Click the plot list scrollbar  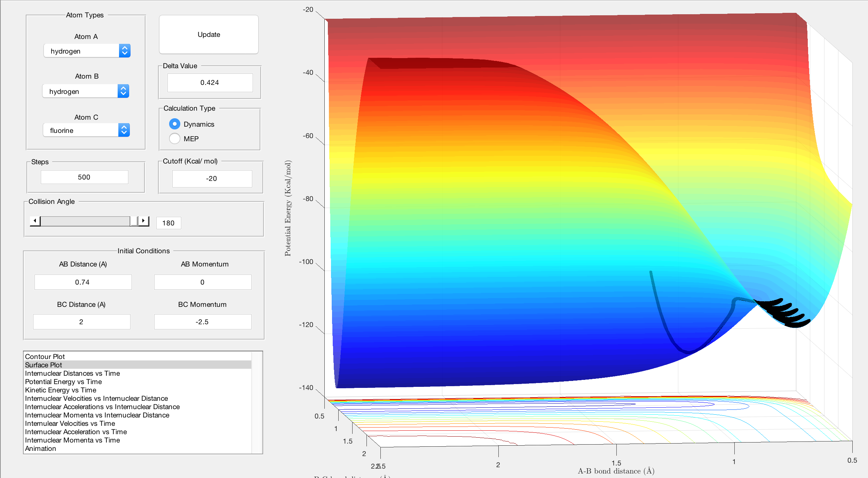pyautogui.click(x=257, y=403)
